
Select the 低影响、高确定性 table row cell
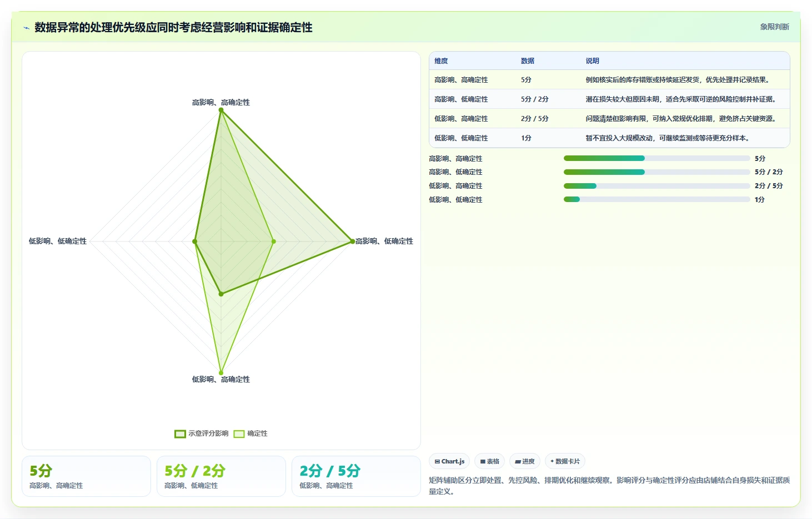tap(461, 119)
